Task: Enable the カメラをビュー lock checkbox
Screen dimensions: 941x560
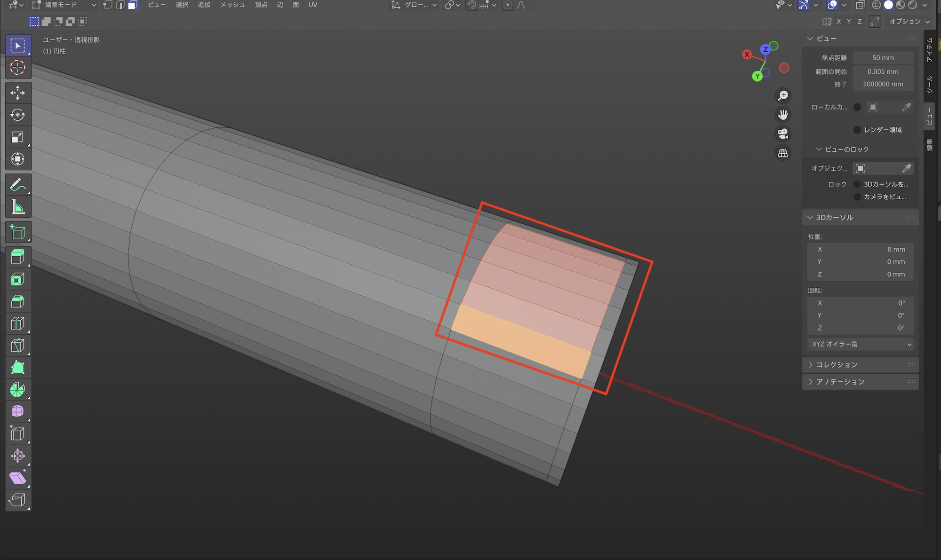Action: pos(857,197)
